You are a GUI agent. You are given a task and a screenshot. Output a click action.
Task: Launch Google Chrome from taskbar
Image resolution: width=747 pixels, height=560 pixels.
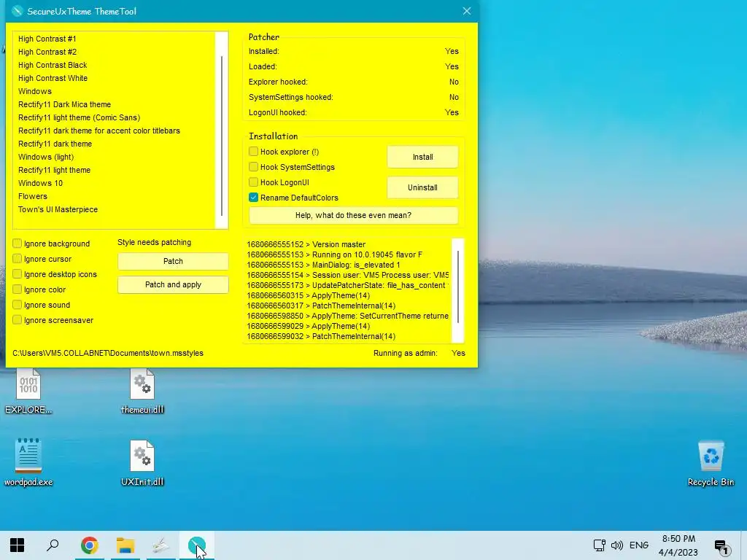tap(89, 545)
